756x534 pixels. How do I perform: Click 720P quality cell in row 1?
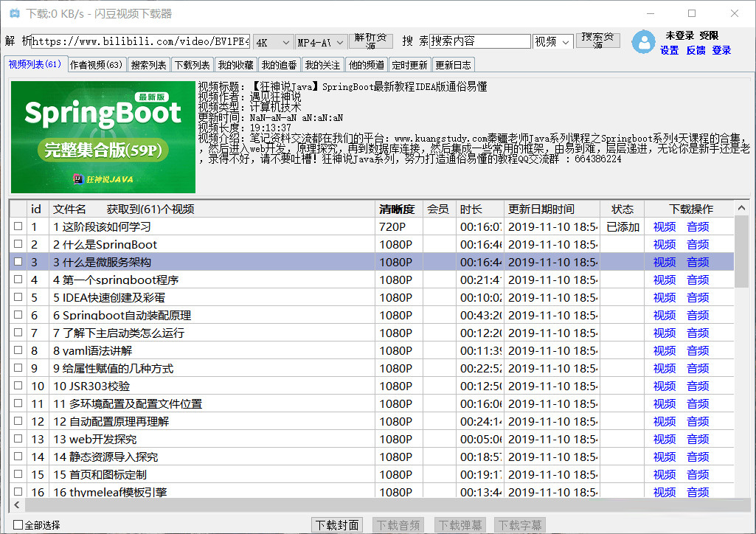tap(399, 226)
